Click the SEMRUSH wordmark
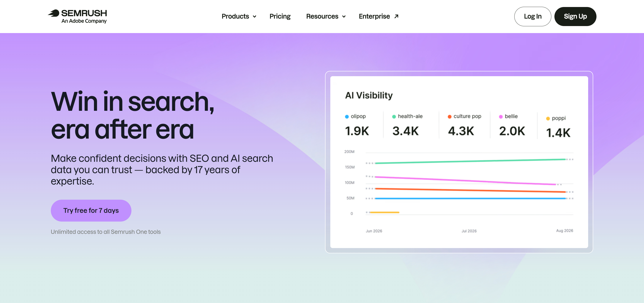Viewport: 644px width, 303px height. point(84,13)
